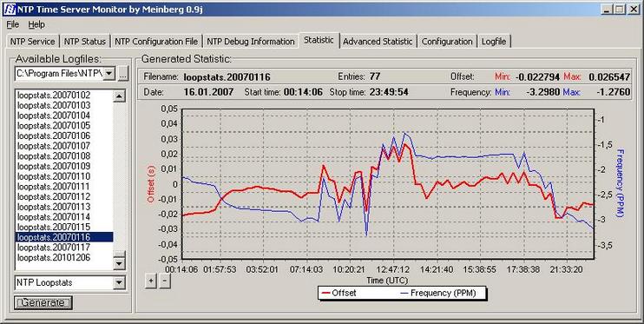Viewport: 644px width, 324px height.
Task: Click highlighted loopstats.20070116 entry
Action: tap(64, 237)
